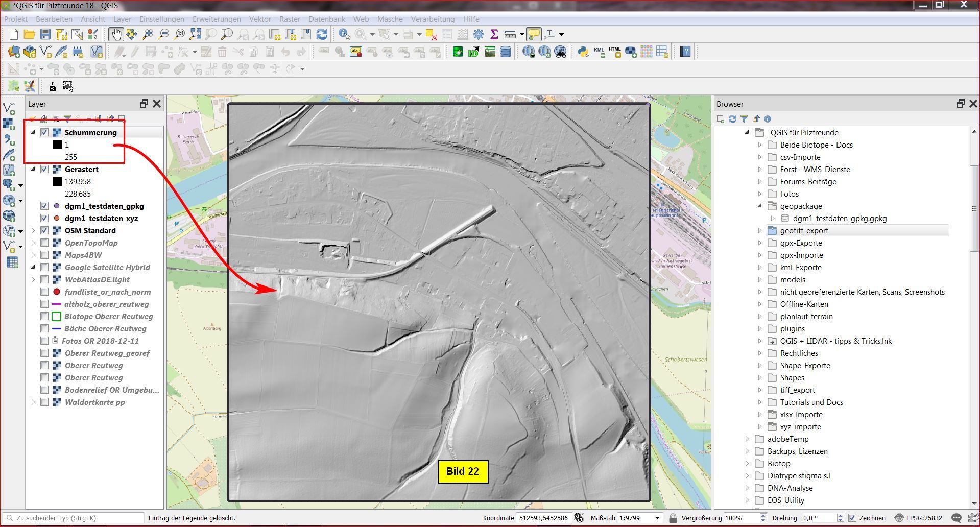Image resolution: width=980 pixels, height=527 pixels.
Task: Open the Maßstab scale dropdown
Action: (x=657, y=518)
